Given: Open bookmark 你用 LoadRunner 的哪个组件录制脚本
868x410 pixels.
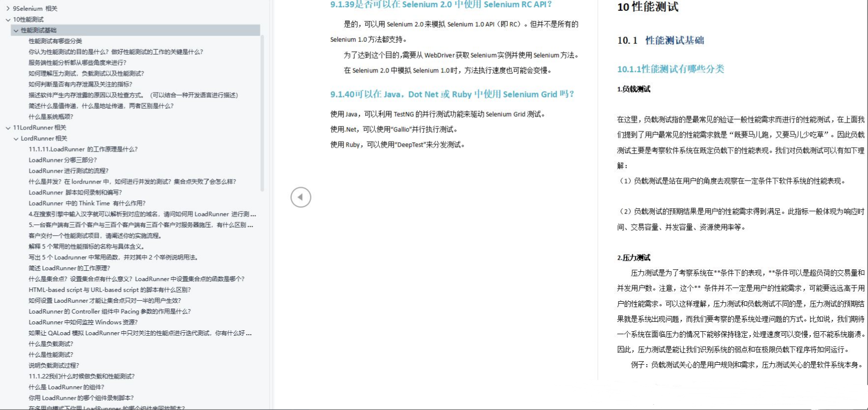Looking at the screenshot, I should click(81, 398).
